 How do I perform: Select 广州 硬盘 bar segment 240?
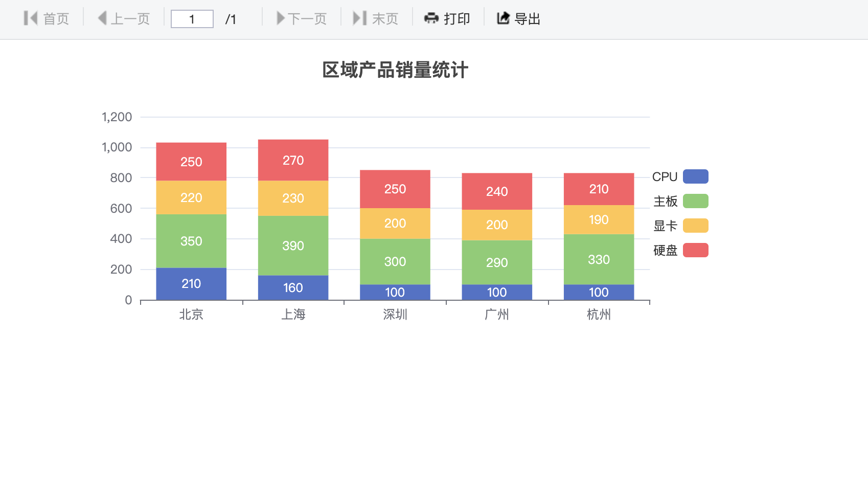pyautogui.click(x=497, y=191)
